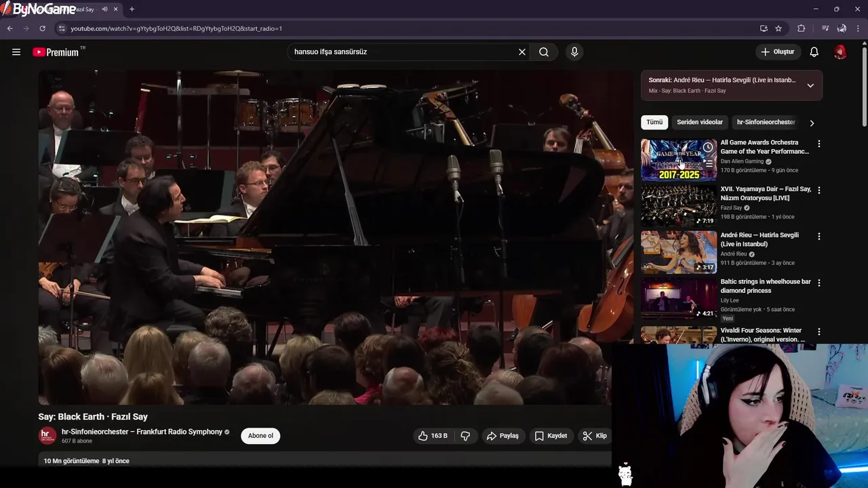Screen dimensions: 868x488
Task: Open the Dan Allen Gaming channel link
Action: (x=742, y=161)
